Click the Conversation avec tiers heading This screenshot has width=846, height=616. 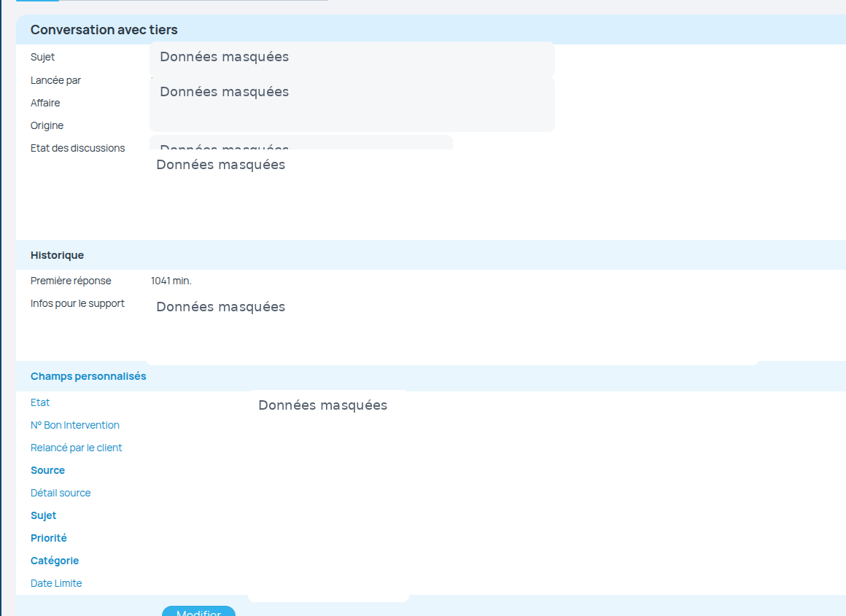tap(104, 30)
